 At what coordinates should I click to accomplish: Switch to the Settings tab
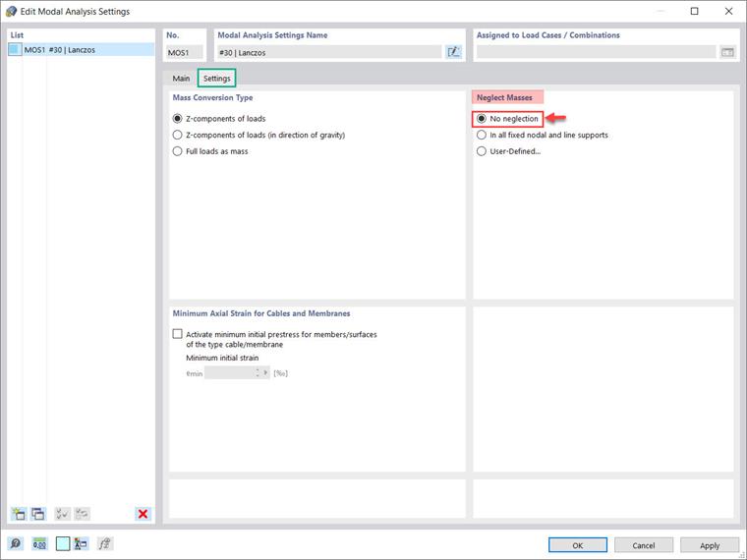click(217, 78)
